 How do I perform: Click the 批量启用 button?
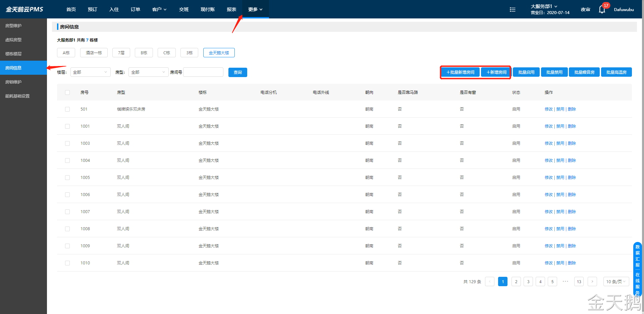tap(526, 72)
